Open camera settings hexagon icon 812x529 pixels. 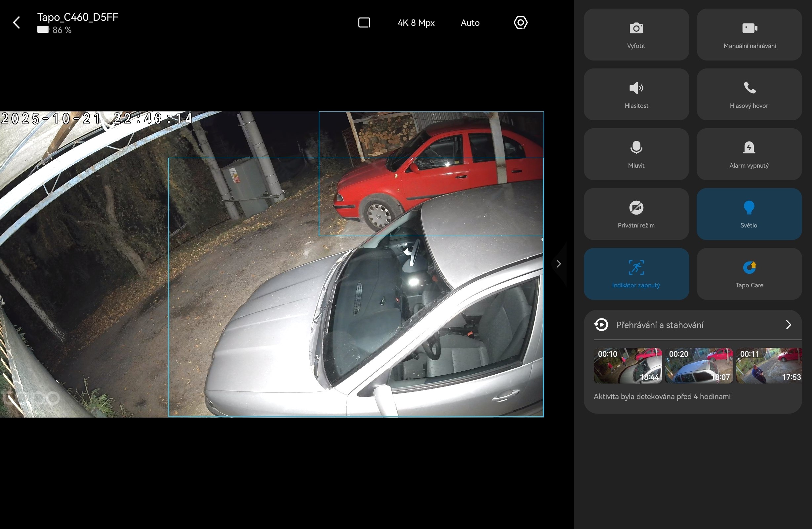(x=520, y=23)
